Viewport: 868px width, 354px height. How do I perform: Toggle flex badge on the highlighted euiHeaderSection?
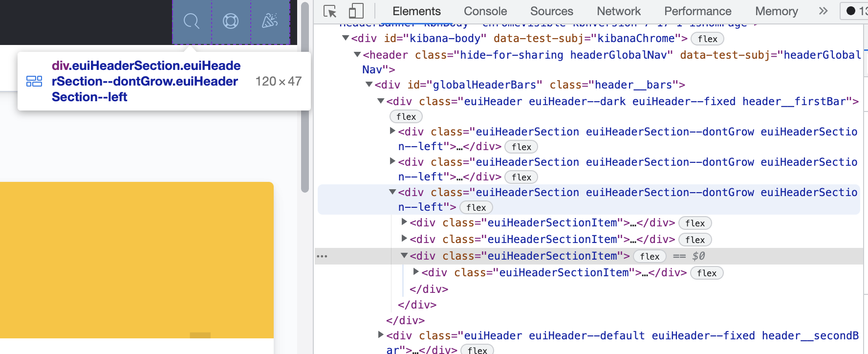pos(476,208)
